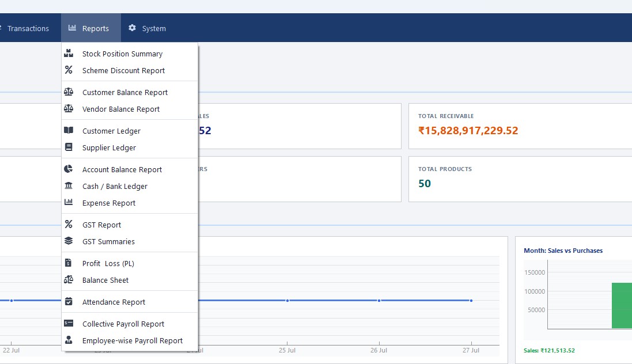Image resolution: width=632 pixels, height=364 pixels.
Task: Click the bar chart icon beside Expense Report
Action: point(69,202)
